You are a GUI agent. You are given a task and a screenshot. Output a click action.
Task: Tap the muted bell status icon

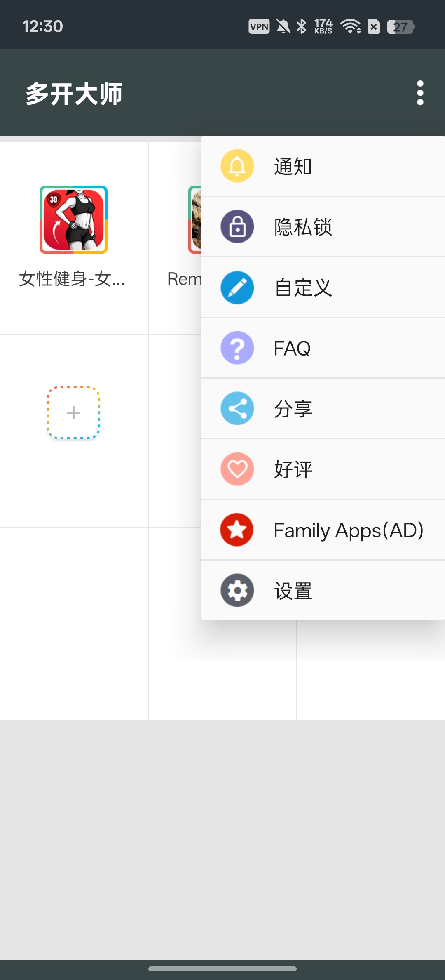(283, 26)
